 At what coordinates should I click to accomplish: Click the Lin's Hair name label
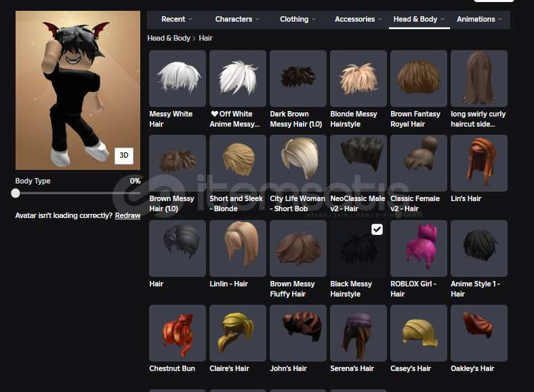466,199
